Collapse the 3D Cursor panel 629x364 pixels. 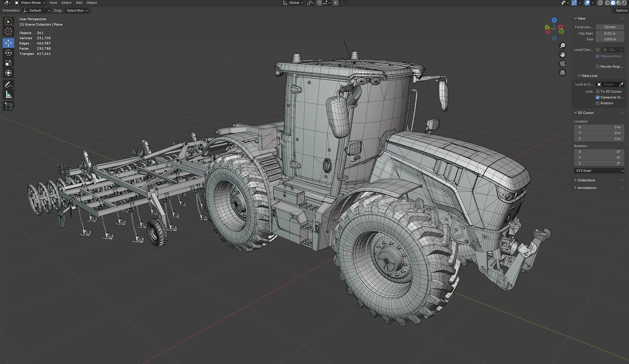584,113
